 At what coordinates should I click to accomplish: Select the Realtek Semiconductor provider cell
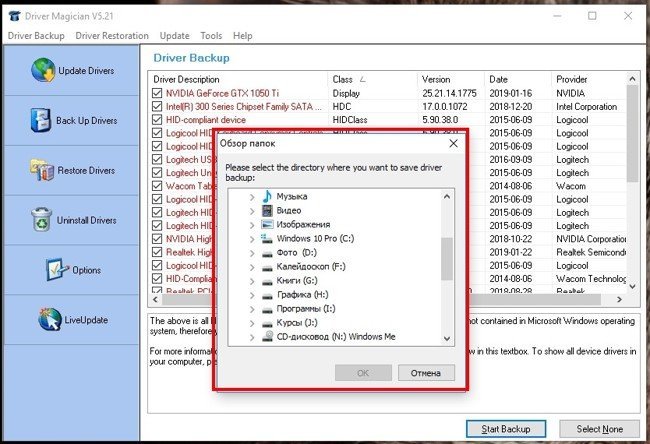click(591, 252)
